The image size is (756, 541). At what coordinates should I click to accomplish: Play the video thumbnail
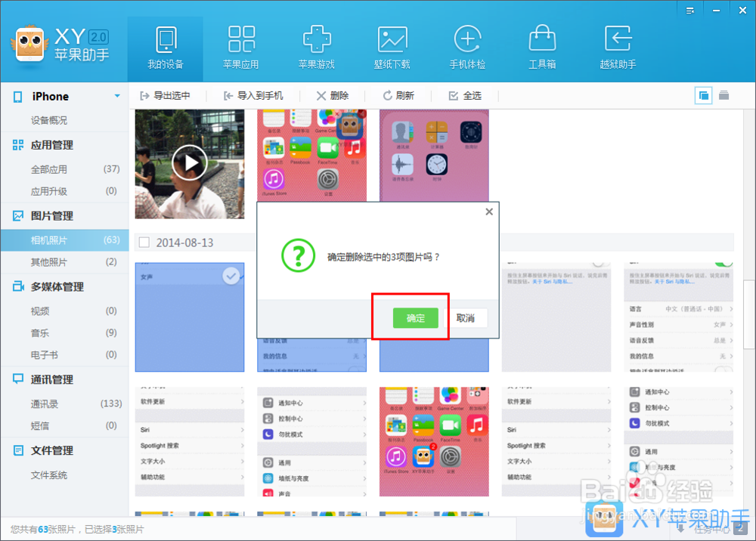(190, 163)
